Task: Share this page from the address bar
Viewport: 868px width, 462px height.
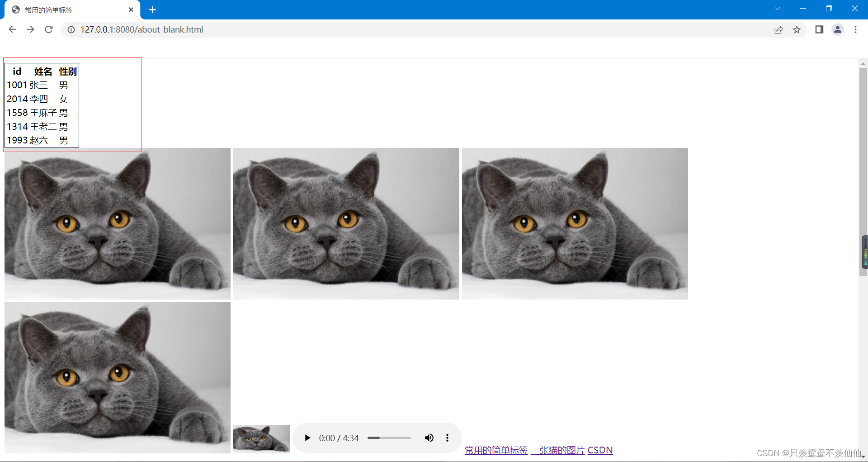Action: pyautogui.click(x=778, y=29)
